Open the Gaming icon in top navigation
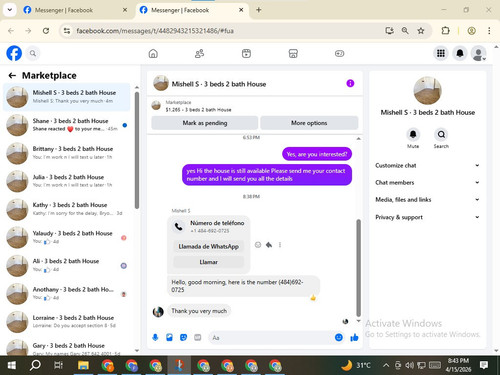The width and height of the screenshot is (500, 375). pyautogui.click(x=339, y=53)
